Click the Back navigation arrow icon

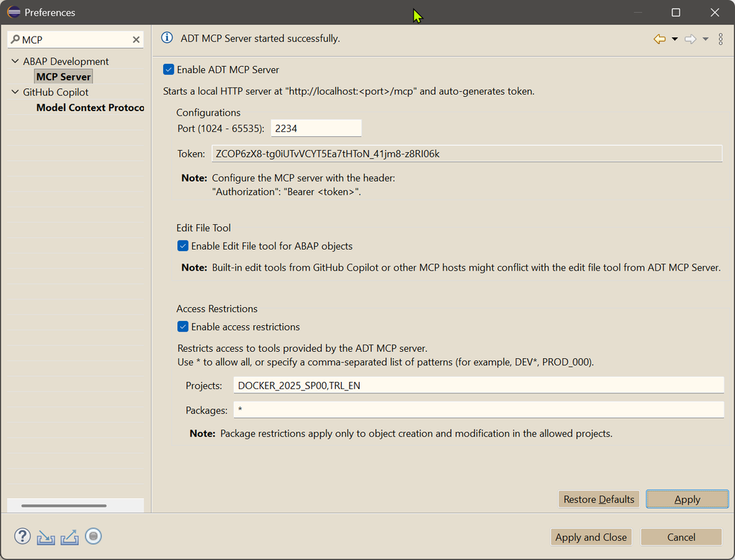coord(660,39)
